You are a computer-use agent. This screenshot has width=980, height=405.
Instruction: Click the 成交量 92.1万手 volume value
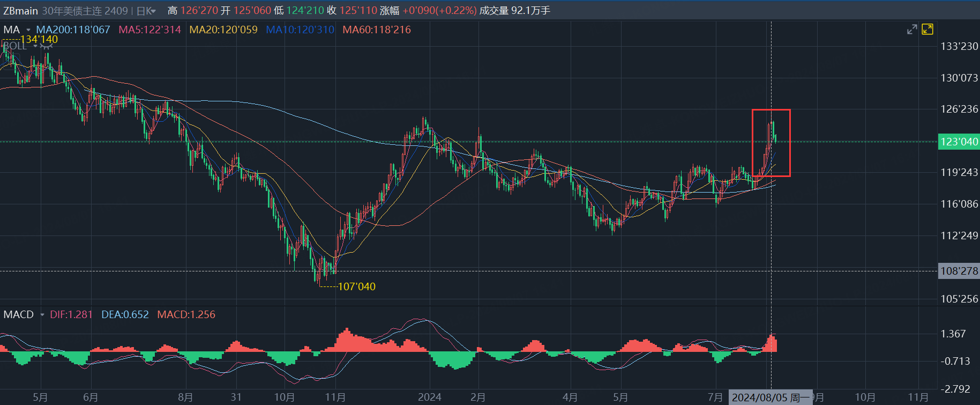pos(514,11)
